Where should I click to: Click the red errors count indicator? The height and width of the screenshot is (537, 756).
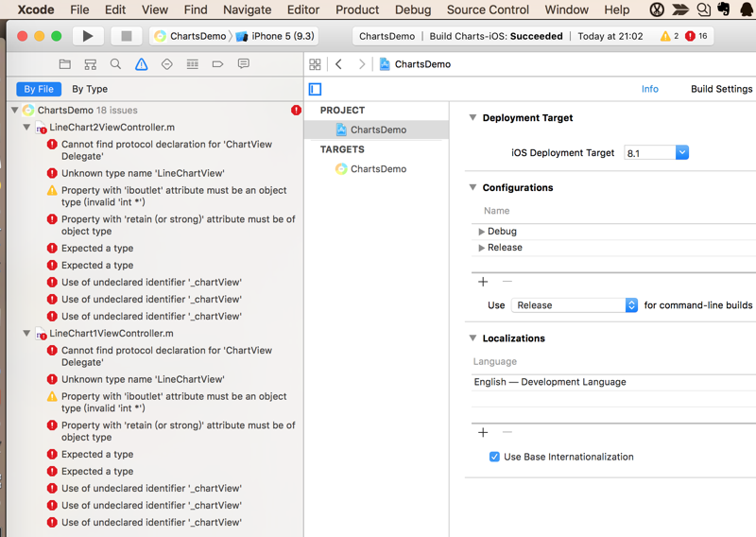click(x=696, y=36)
